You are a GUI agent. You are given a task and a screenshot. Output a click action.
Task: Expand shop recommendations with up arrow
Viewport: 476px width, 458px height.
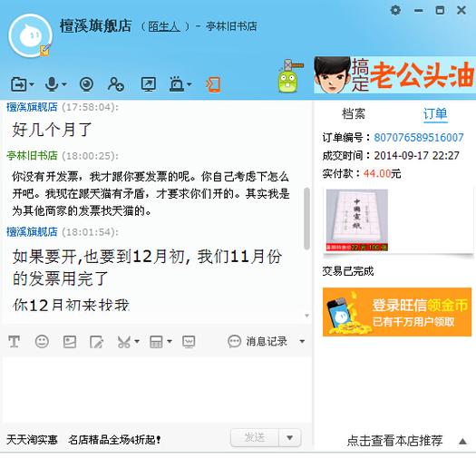(x=462, y=441)
